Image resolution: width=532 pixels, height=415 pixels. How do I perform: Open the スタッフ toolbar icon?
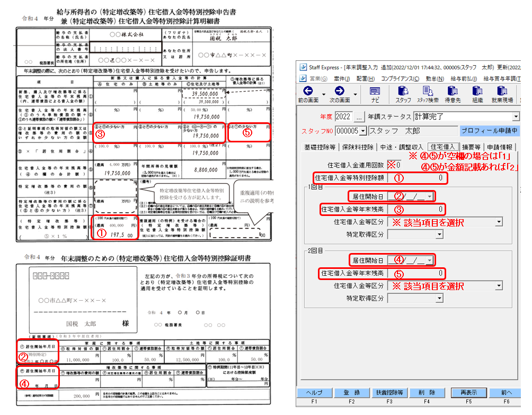[403, 91]
